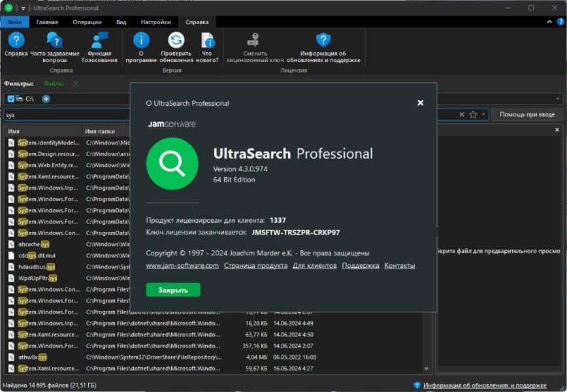The height and width of the screenshot is (392, 567).
Task: Click the file icon next to hdaudbus.sys
Action: pyautogui.click(x=12, y=267)
